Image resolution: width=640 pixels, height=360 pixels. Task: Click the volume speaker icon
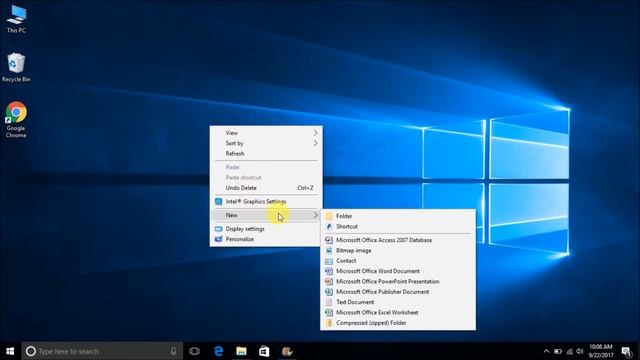coord(580,351)
